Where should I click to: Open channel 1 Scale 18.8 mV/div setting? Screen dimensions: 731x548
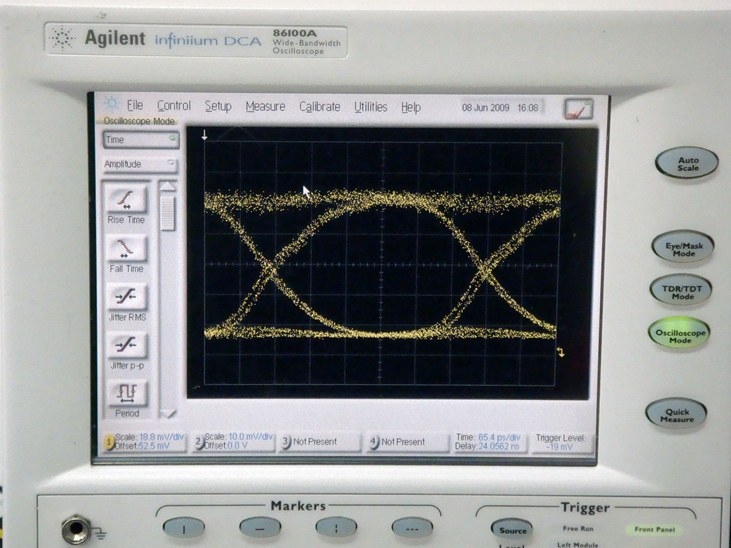pyautogui.click(x=150, y=437)
